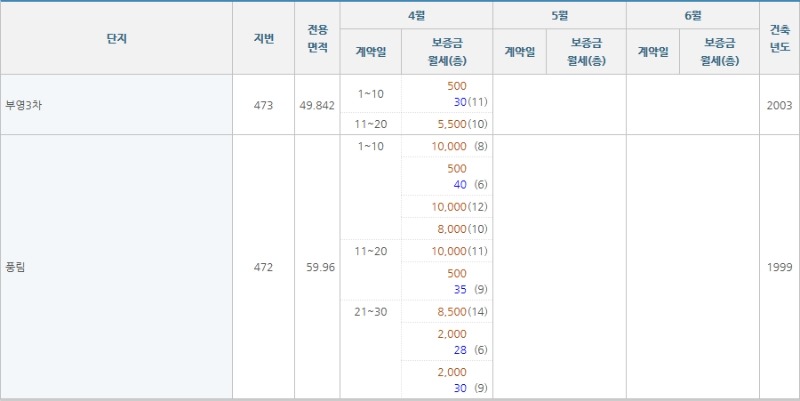This screenshot has height=401, width=800.
Task: Click the 지번 column header
Action: click(x=263, y=39)
